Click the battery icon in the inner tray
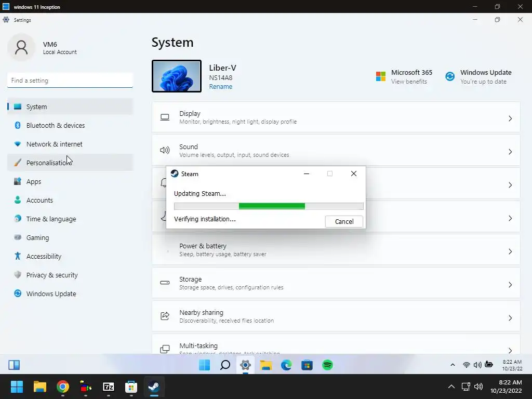This screenshot has width=532, height=399. (x=489, y=364)
